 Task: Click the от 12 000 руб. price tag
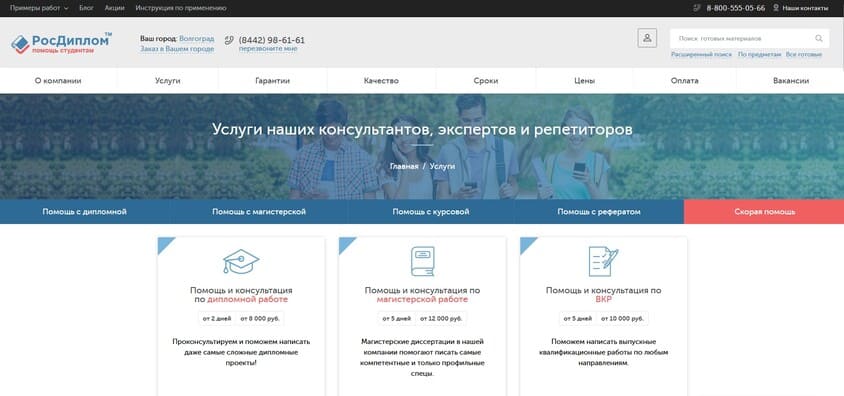(441, 319)
